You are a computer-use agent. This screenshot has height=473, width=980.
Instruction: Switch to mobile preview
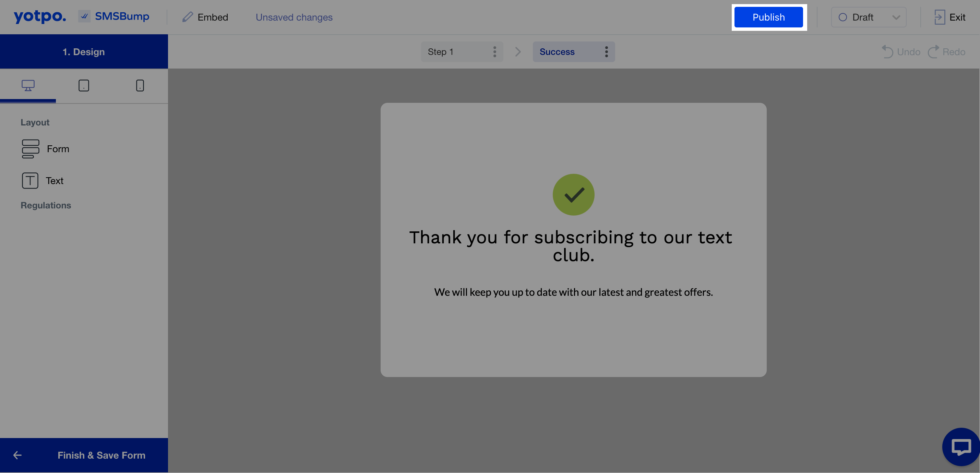tap(140, 86)
